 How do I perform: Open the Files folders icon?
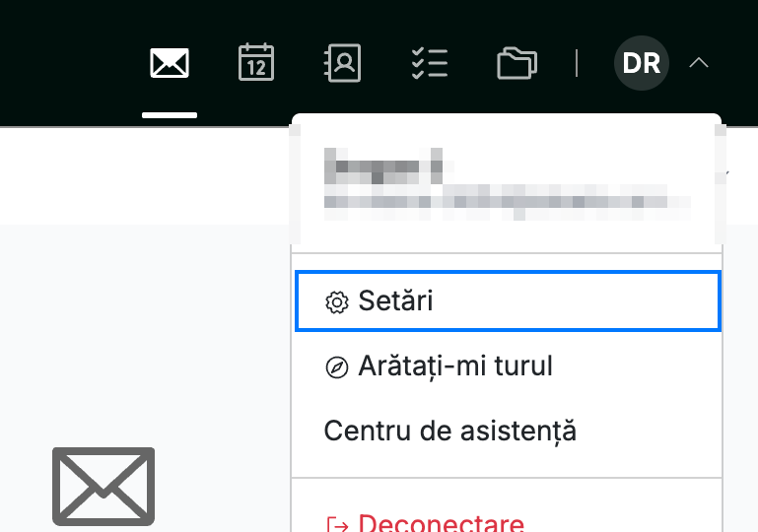tap(517, 63)
